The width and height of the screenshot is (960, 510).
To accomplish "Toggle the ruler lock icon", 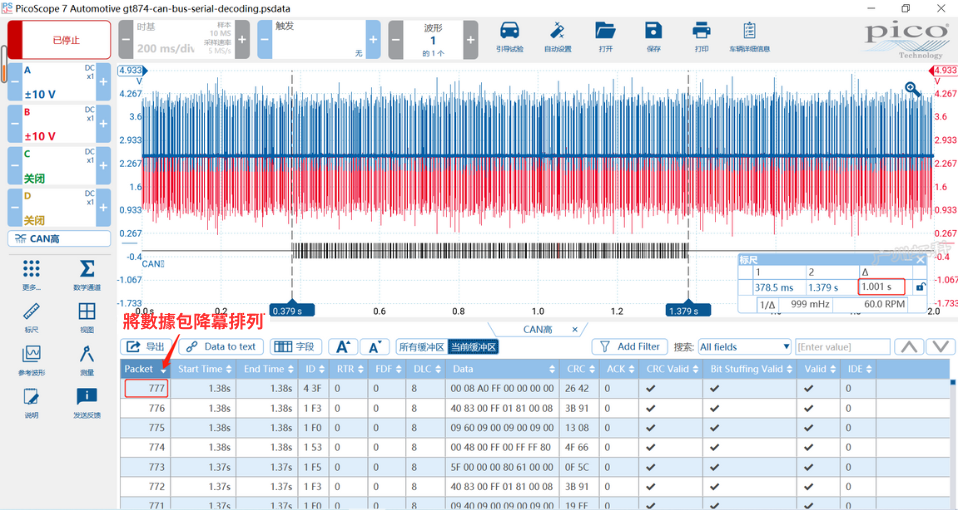I will 920,287.
